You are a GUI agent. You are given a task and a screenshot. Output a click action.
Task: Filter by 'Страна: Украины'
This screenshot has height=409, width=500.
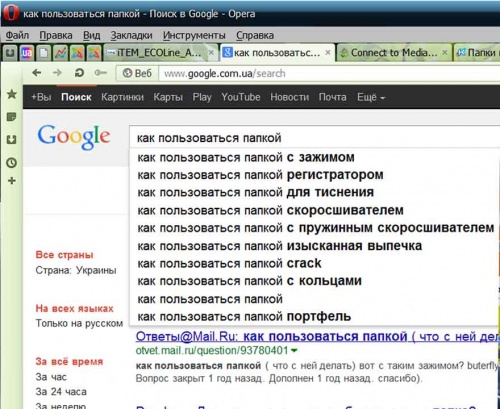pos(76,270)
